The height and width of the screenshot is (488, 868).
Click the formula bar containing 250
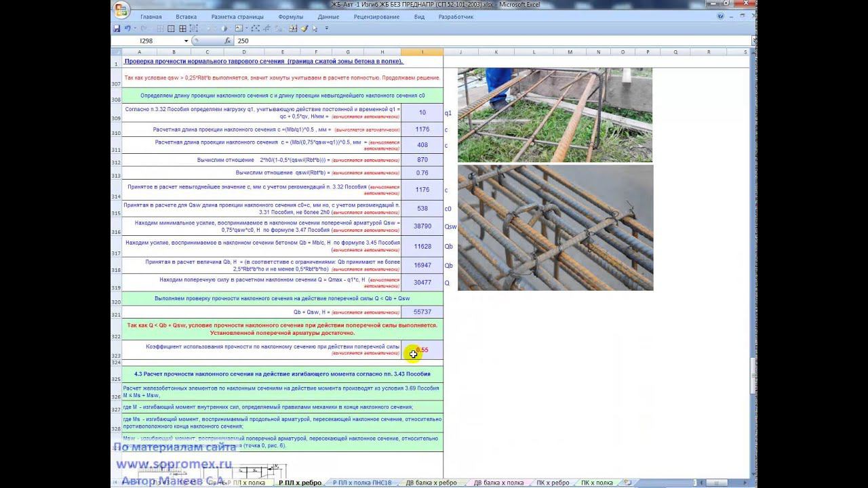pyautogui.click(x=493, y=41)
